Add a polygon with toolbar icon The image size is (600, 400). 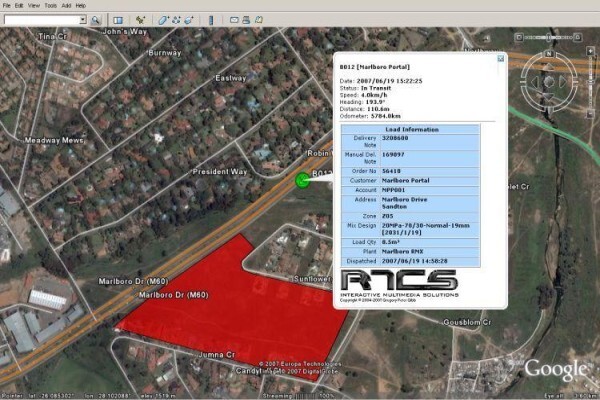pos(163,20)
